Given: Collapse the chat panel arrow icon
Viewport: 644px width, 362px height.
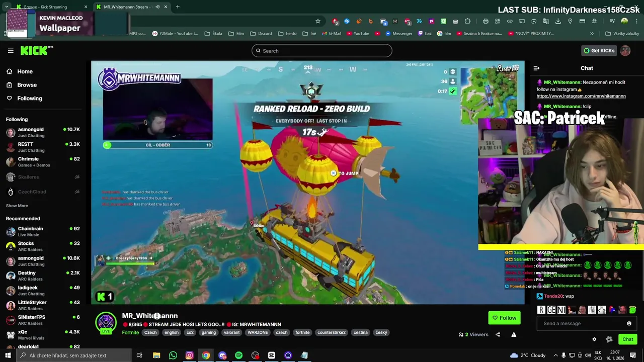Looking at the screenshot, I should pyautogui.click(x=536, y=68).
